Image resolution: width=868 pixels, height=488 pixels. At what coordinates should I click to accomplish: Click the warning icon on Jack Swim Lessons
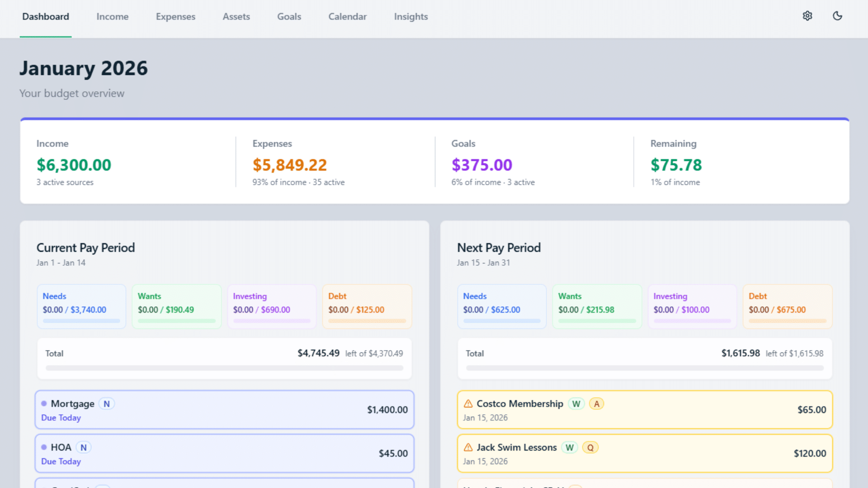pos(467,447)
